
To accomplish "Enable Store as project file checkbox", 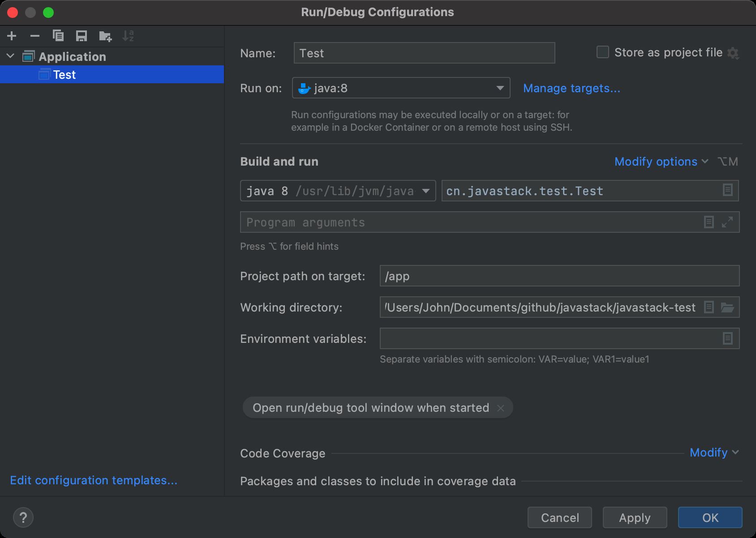I will [603, 52].
